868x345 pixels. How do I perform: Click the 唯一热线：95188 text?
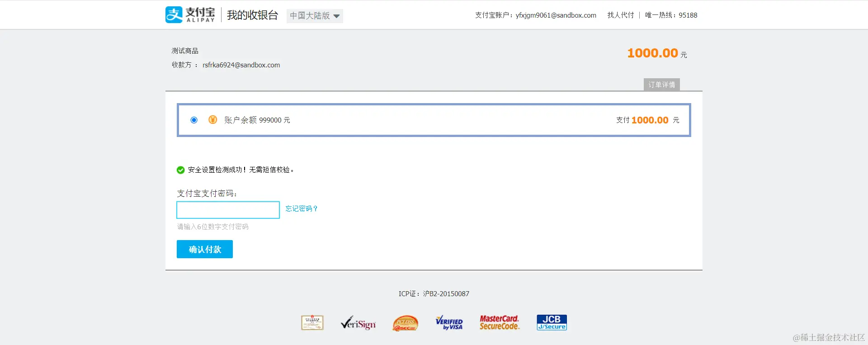pos(671,15)
